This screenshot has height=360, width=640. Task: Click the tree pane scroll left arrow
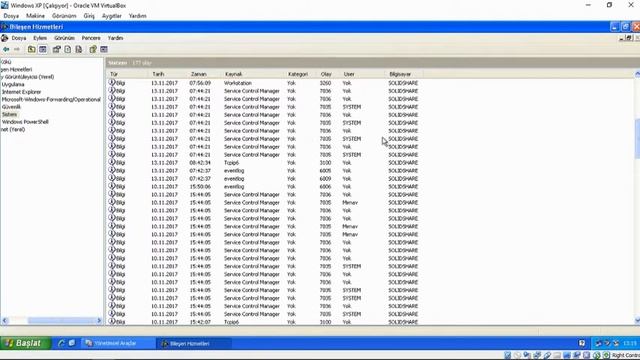click(4, 321)
